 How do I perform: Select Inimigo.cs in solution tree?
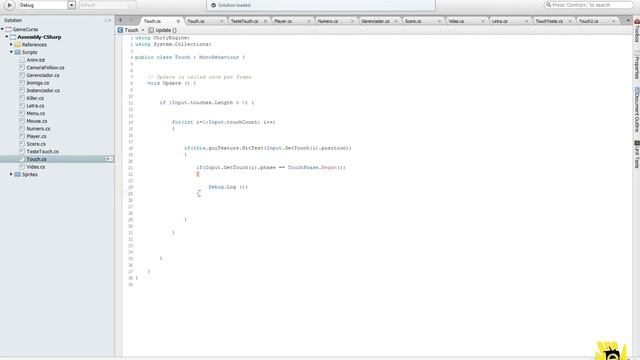[38, 83]
